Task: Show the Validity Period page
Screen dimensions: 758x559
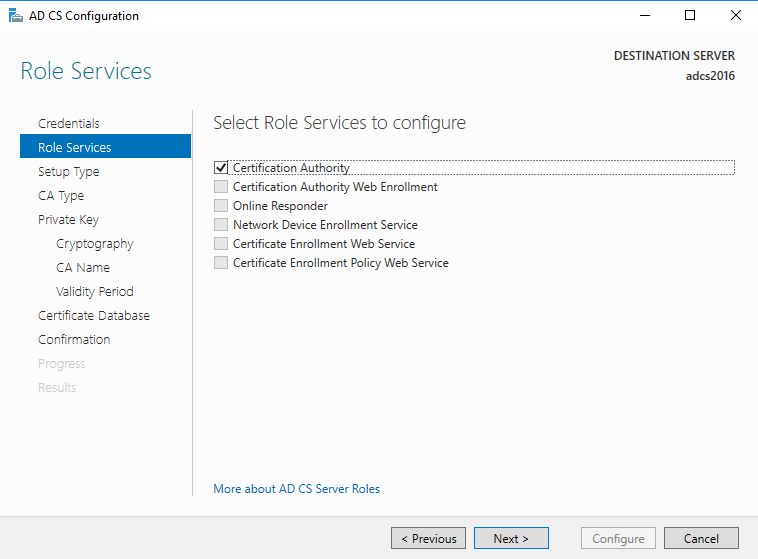Action: (95, 292)
